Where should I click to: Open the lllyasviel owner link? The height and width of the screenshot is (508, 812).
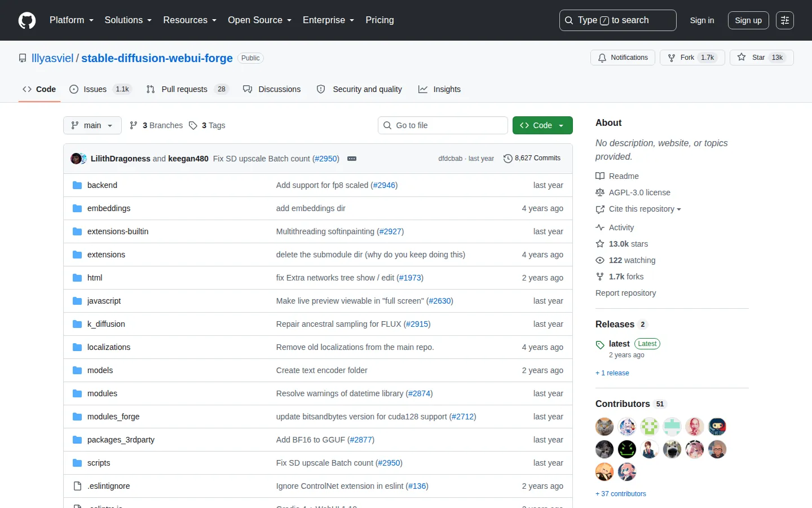click(x=52, y=58)
